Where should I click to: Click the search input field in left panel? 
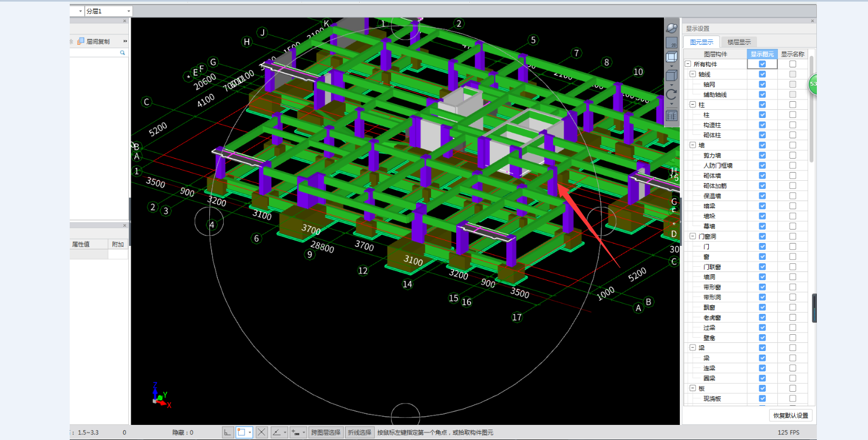[x=95, y=53]
